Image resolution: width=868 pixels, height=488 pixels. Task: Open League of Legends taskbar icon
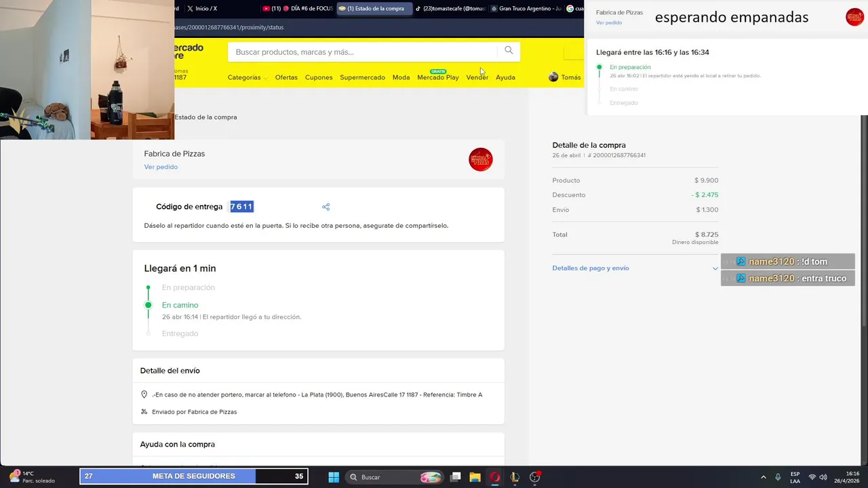(x=515, y=477)
